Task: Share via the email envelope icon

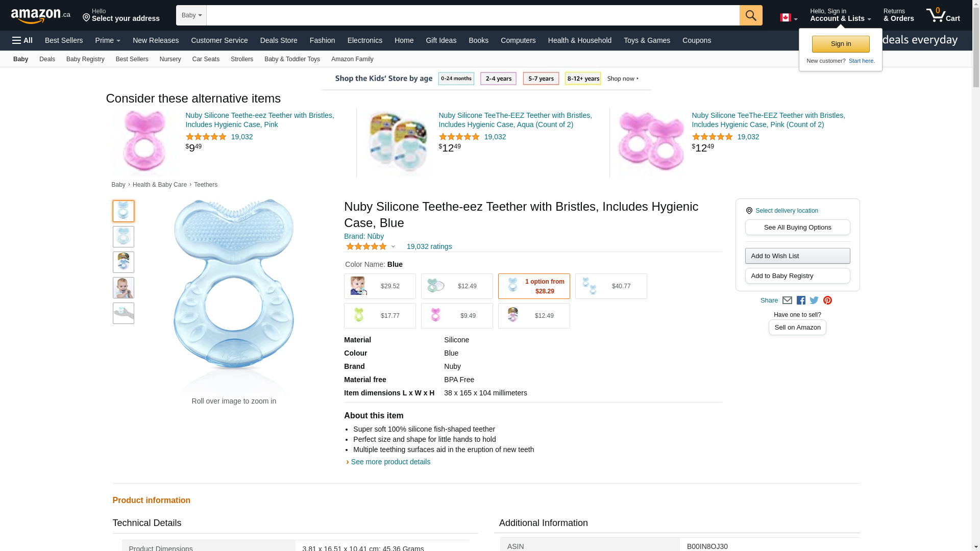Action: pyautogui.click(x=787, y=300)
